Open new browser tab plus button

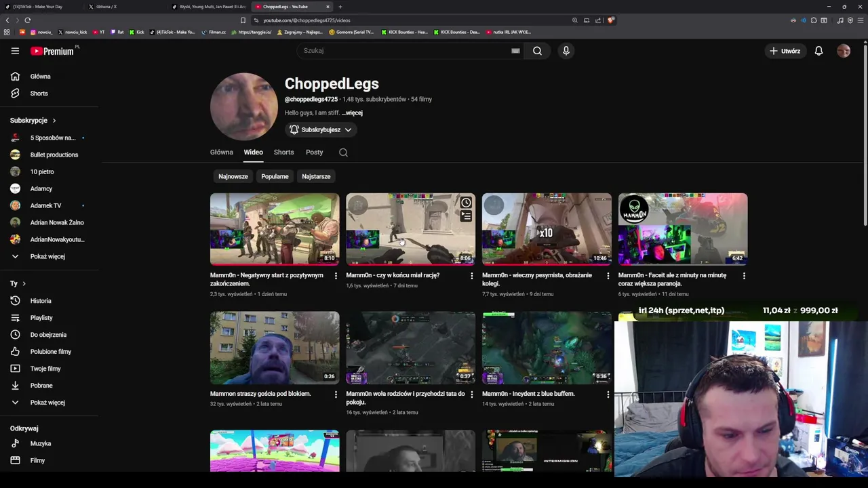click(x=340, y=7)
